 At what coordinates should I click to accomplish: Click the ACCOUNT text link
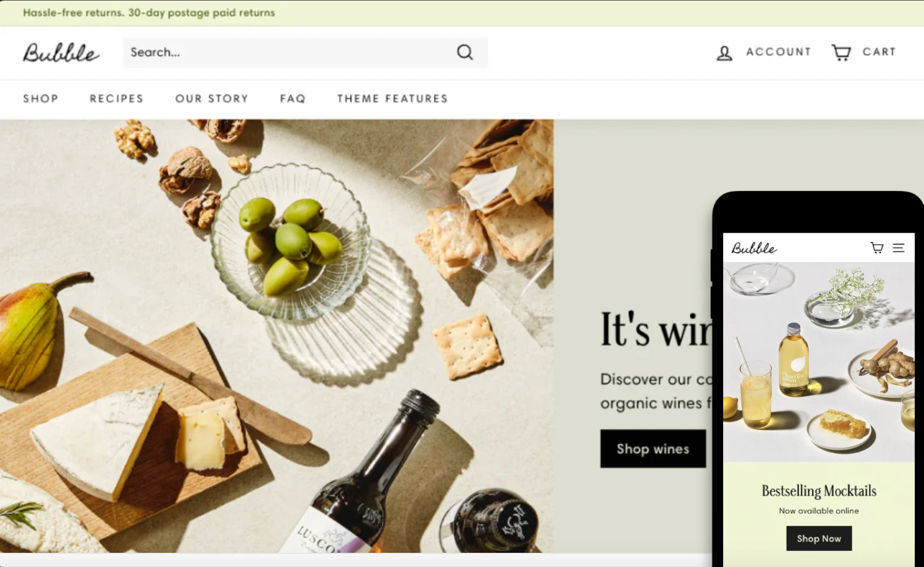pyautogui.click(x=779, y=52)
